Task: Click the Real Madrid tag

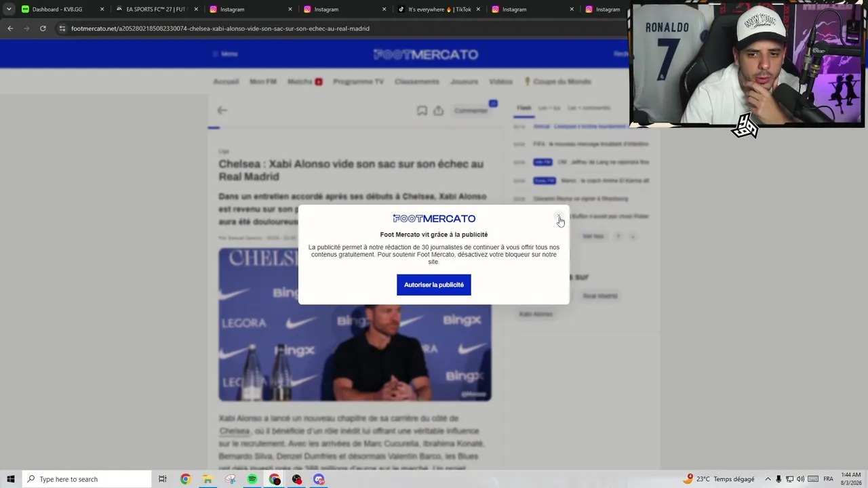Action: (600, 296)
